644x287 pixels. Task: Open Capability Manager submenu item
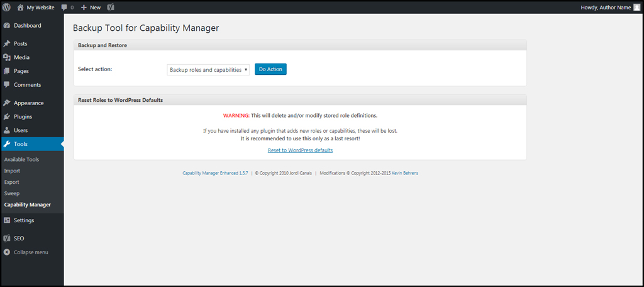[x=28, y=205]
